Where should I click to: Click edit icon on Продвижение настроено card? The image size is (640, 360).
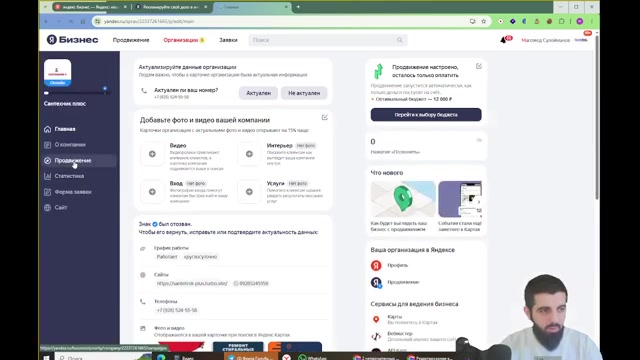479,66
